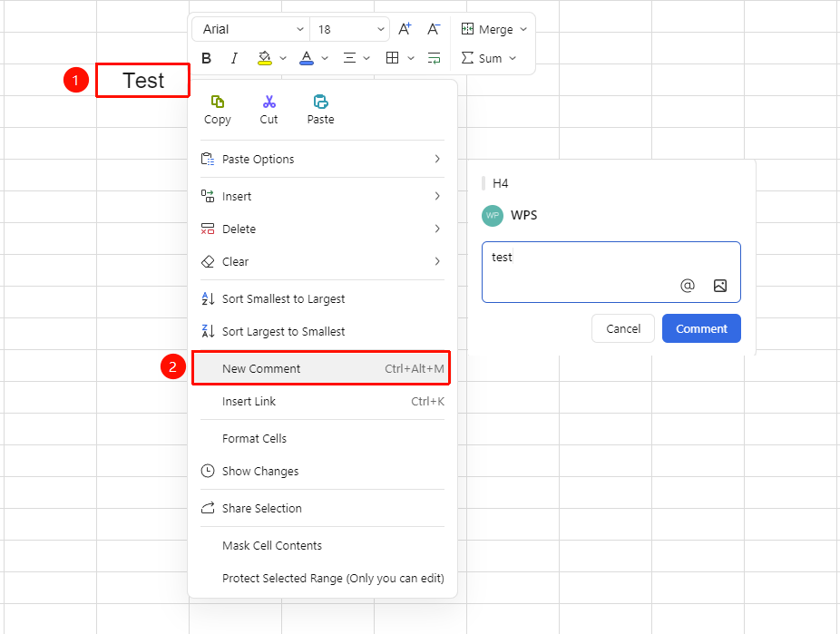This screenshot has height=634, width=840.
Task: Apply the yellow fill color bucket
Action: point(265,58)
